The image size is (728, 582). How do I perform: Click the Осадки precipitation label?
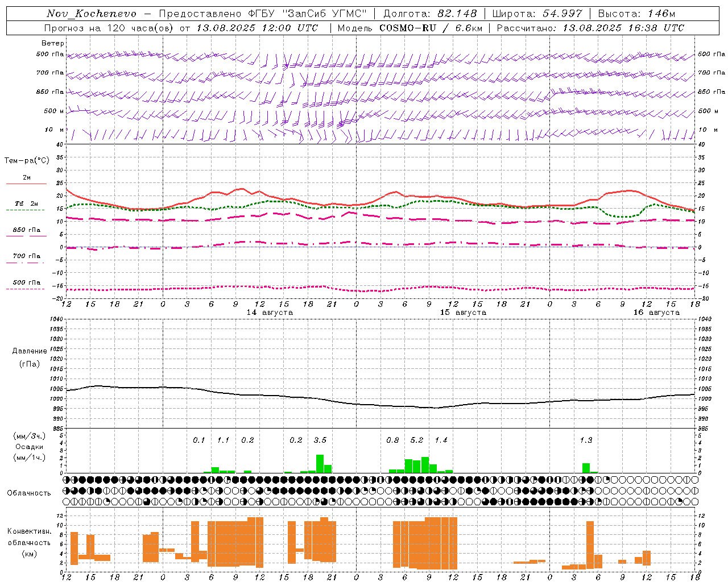tap(30, 447)
